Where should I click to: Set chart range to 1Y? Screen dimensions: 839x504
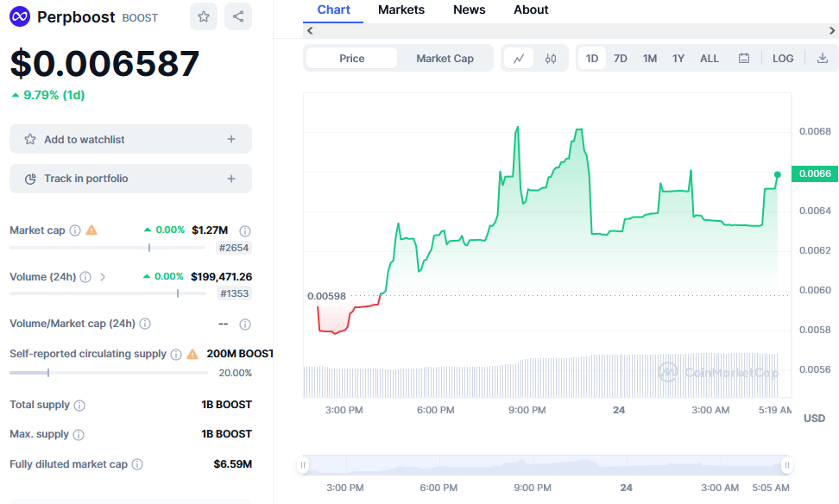click(x=678, y=59)
